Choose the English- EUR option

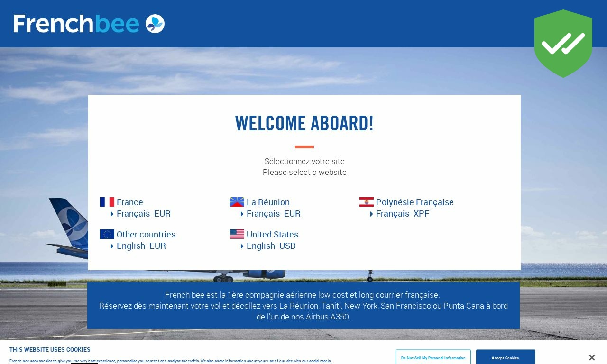tap(141, 246)
